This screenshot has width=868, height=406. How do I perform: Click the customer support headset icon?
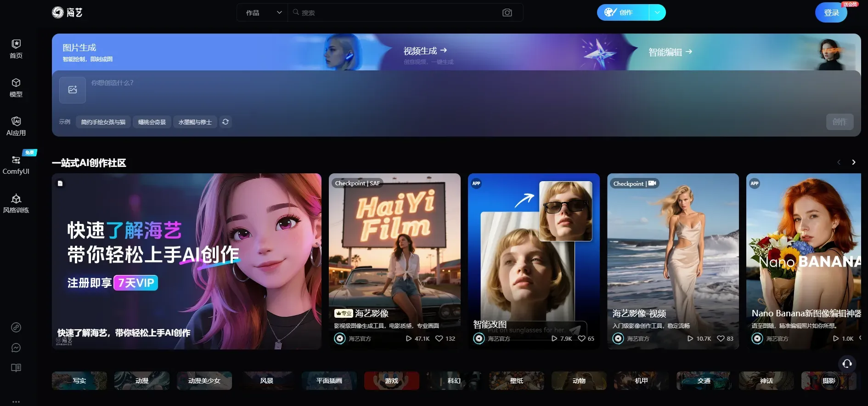[847, 364]
